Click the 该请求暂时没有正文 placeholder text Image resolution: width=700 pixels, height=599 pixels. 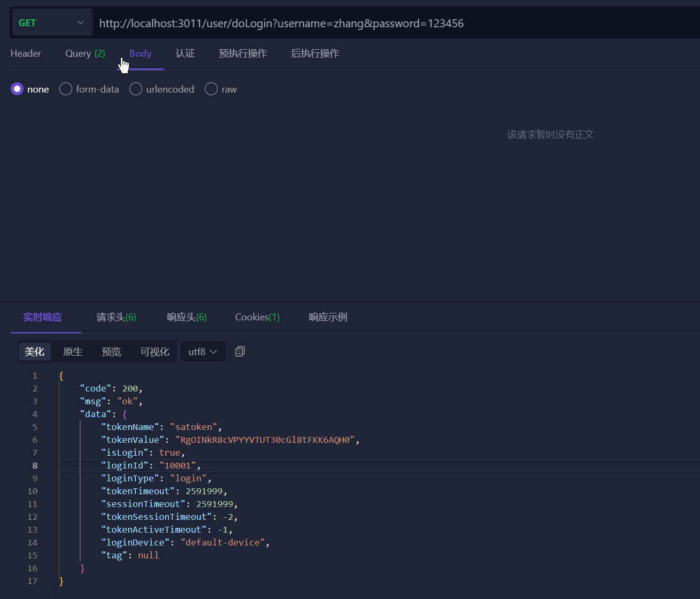(551, 134)
